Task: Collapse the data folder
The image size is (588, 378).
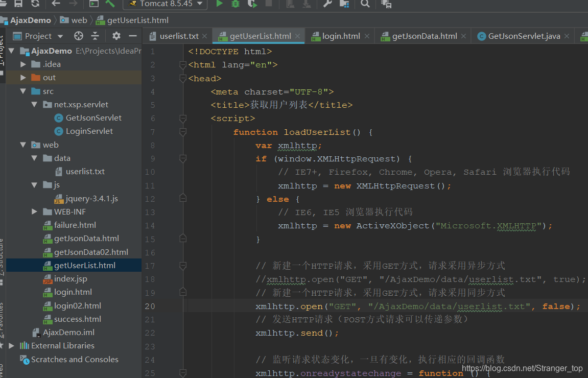Action: [x=34, y=158]
